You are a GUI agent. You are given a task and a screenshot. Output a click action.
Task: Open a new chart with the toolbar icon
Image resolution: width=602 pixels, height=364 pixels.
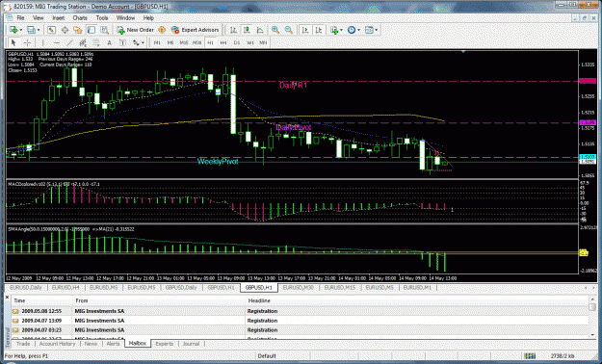tap(13, 30)
